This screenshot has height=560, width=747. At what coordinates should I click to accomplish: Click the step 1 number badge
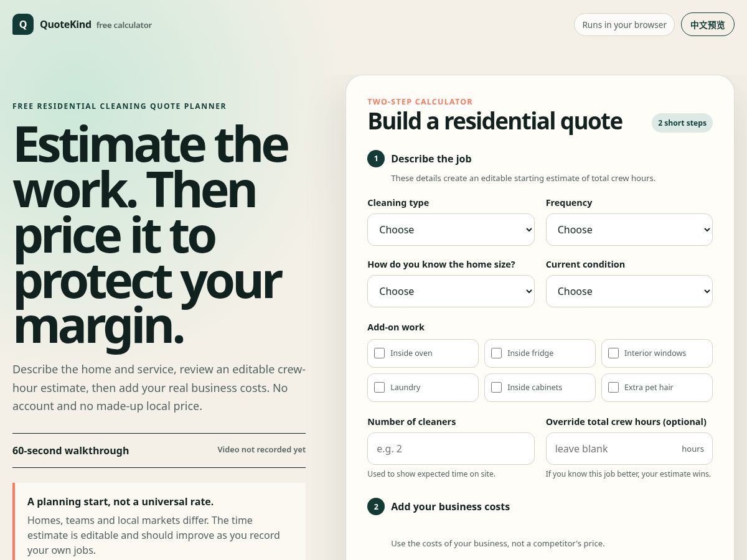(x=376, y=159)
